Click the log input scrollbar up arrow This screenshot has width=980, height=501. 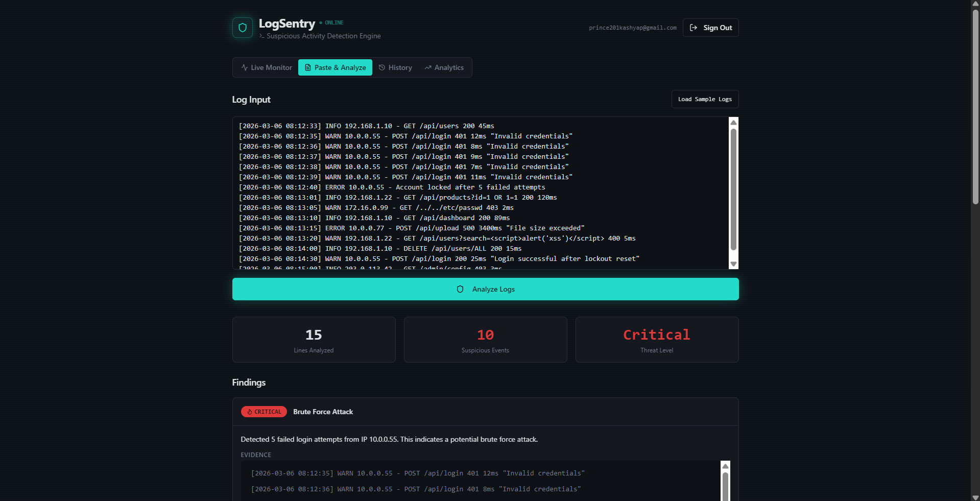click(734, 122)
